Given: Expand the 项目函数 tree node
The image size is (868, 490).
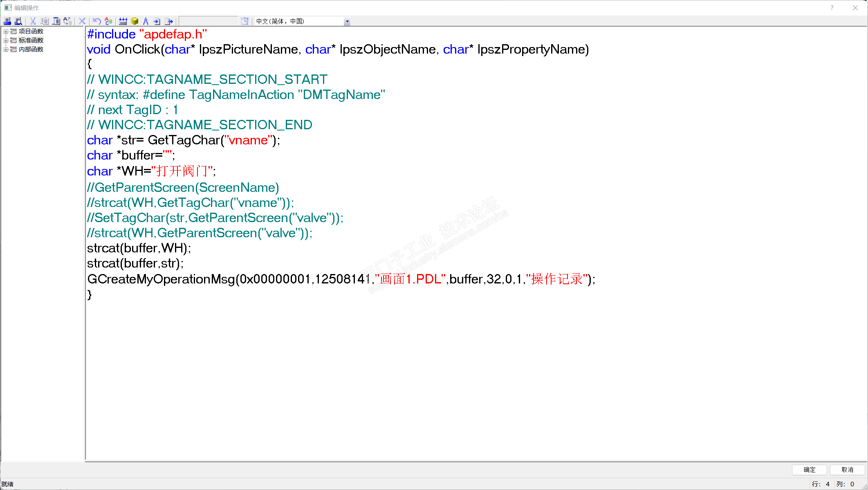Looking at the screenshot, I should coord(6,31).
